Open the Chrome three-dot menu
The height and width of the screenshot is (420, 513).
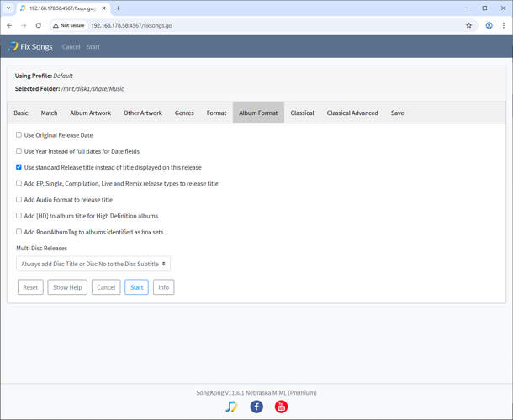pos(504,25)
